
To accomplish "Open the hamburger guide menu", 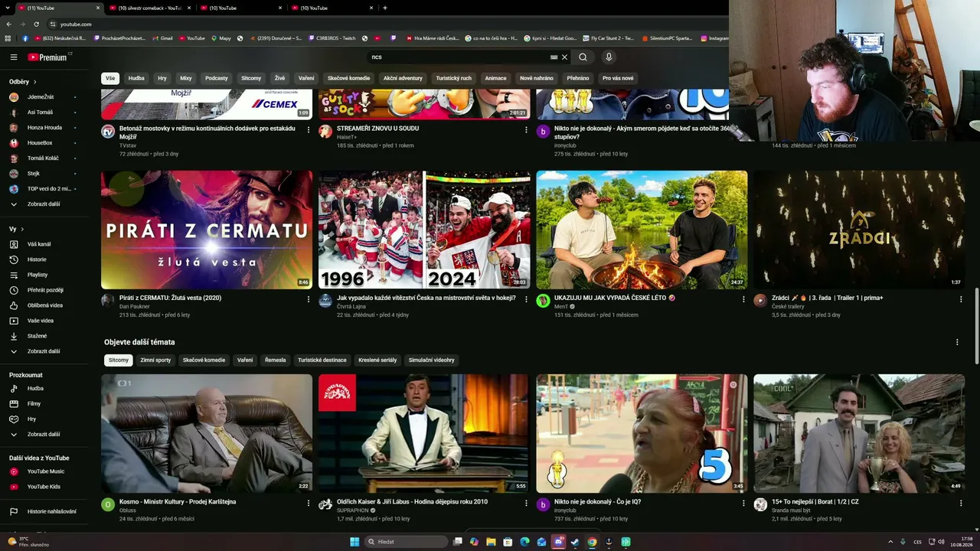I will [x=14, y=57].
